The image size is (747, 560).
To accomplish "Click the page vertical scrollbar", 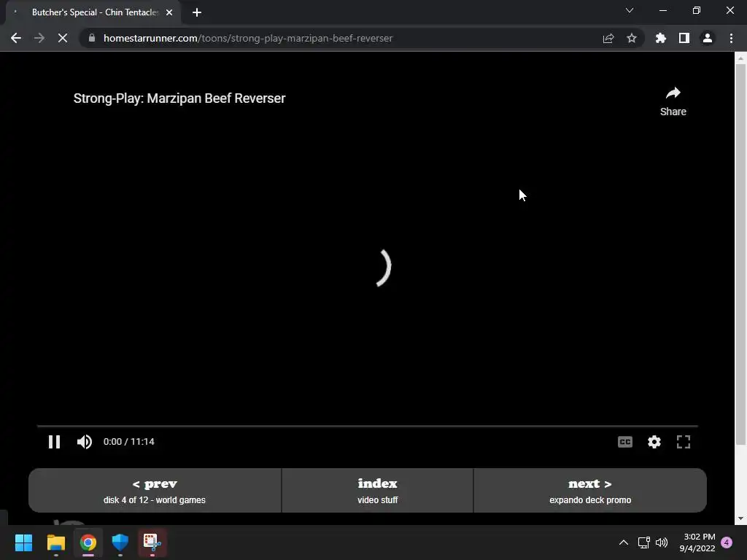I will click(740, 254).
